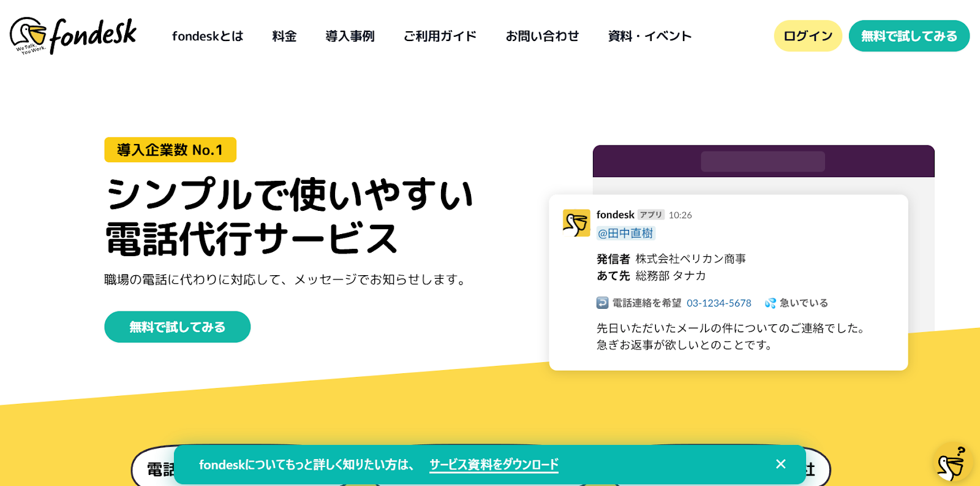980x486 pixels.
Task: Select お問い合わせ in the navigation
Action: pyautogui.click(x=542, y=36)
